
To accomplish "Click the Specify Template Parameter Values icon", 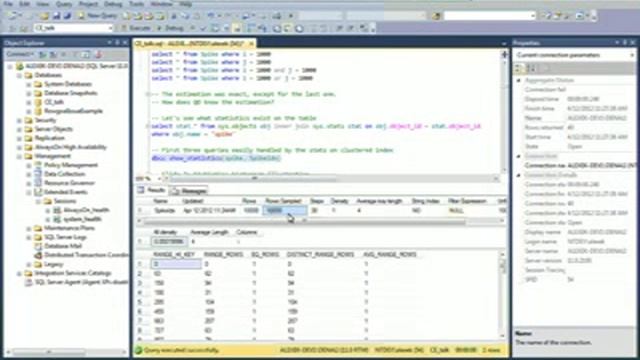I will (364, 28).
